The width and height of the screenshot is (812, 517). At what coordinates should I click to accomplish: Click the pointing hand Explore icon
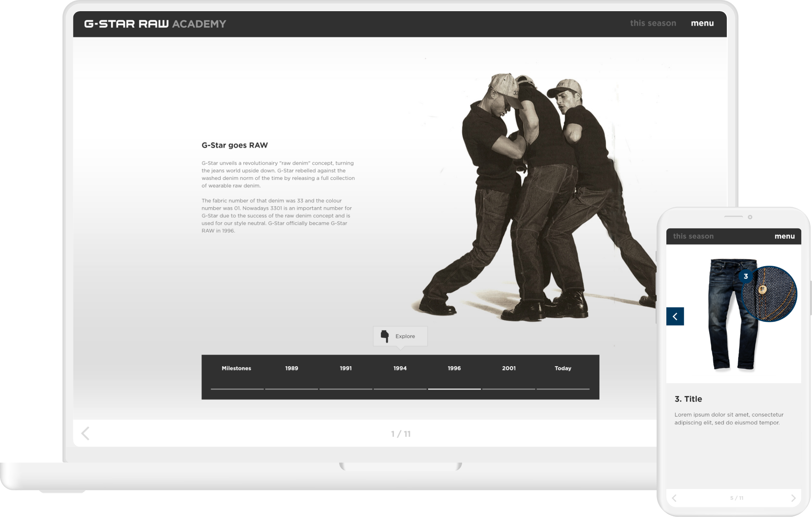[x=384, y=336]
